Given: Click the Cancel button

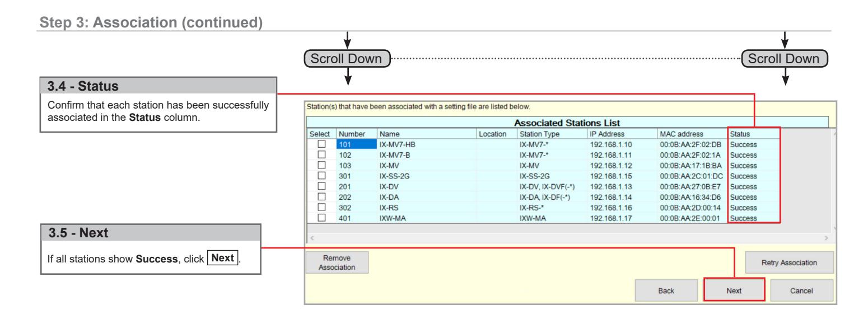Looking at the screenshot, I should coord(802,291).
